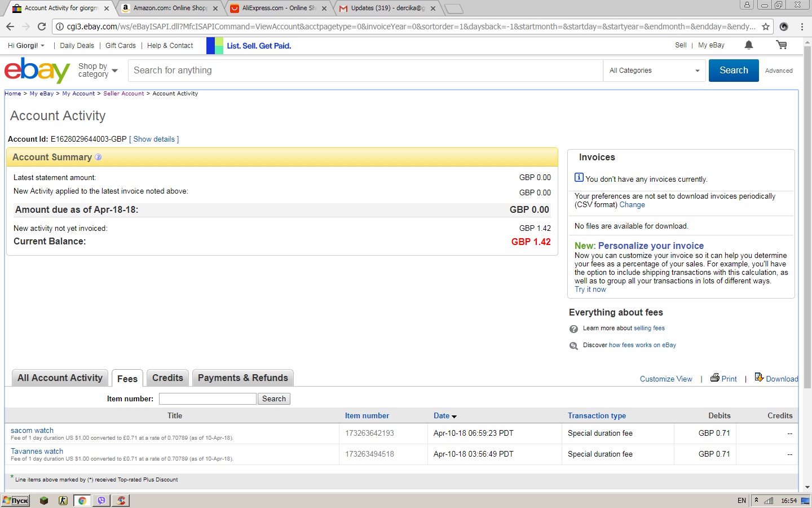Open the Payments & Refunds tab

(x=243, y=378)
